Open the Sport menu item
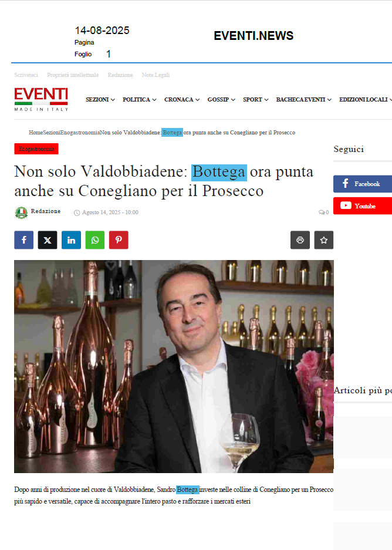Image resolution: width=392 pixels, height=550 pixels. tap(256, 100)
